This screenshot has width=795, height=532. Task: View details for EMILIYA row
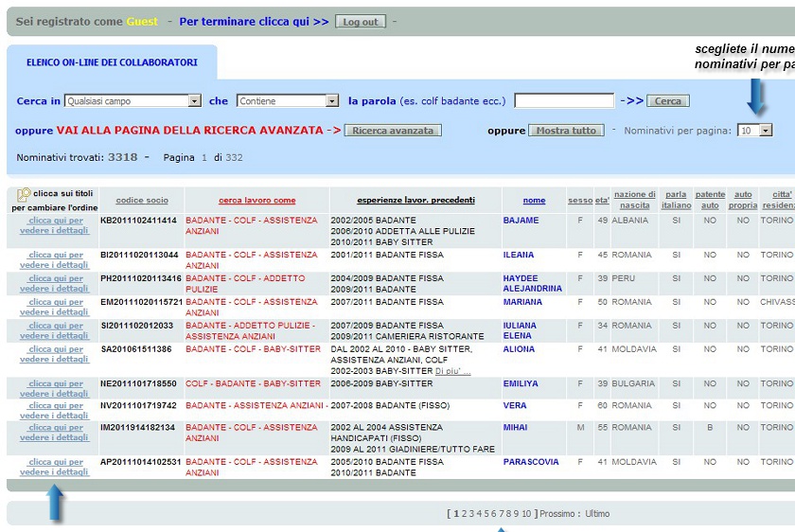click(55, 388)
